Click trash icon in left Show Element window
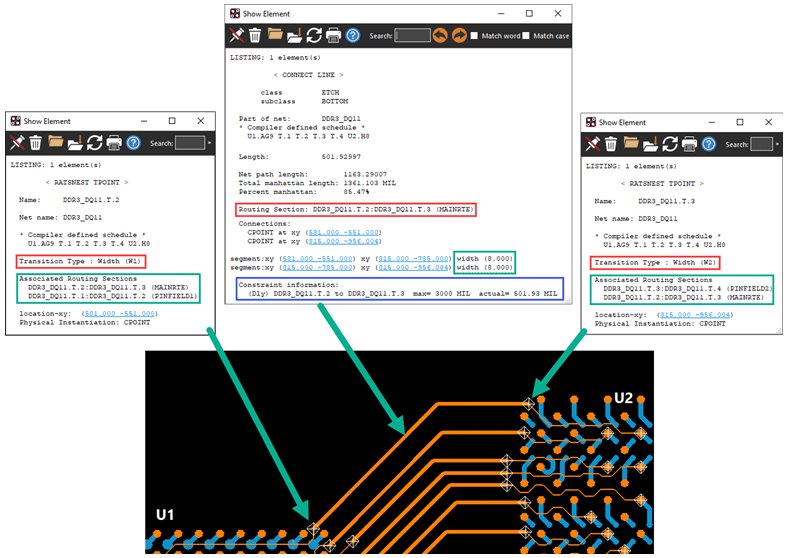 click(35, 143)
